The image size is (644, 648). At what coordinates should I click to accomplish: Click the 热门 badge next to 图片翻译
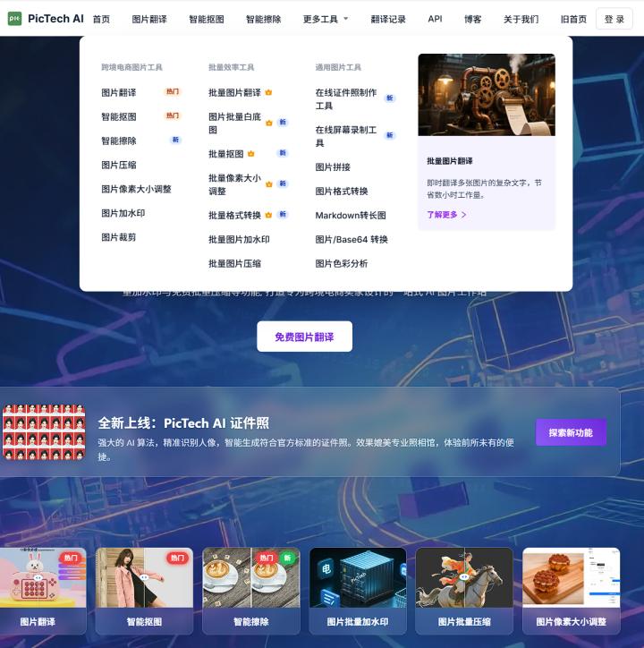[x=172, y=91]
